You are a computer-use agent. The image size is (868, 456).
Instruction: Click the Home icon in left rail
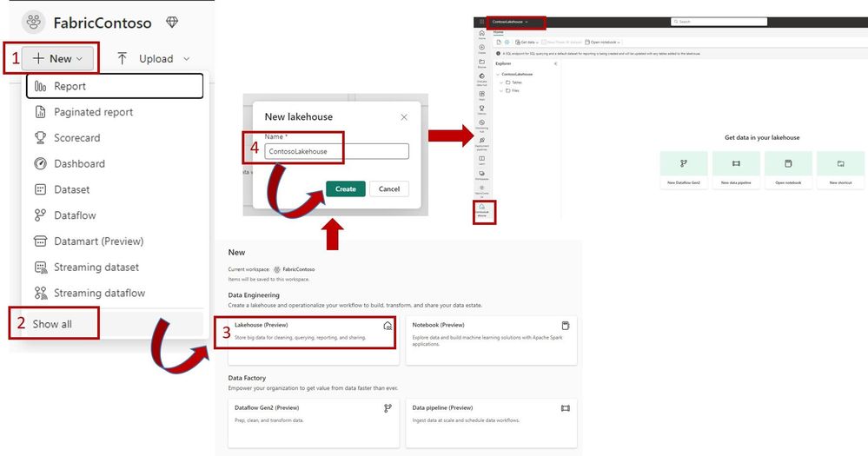point(481,35)
